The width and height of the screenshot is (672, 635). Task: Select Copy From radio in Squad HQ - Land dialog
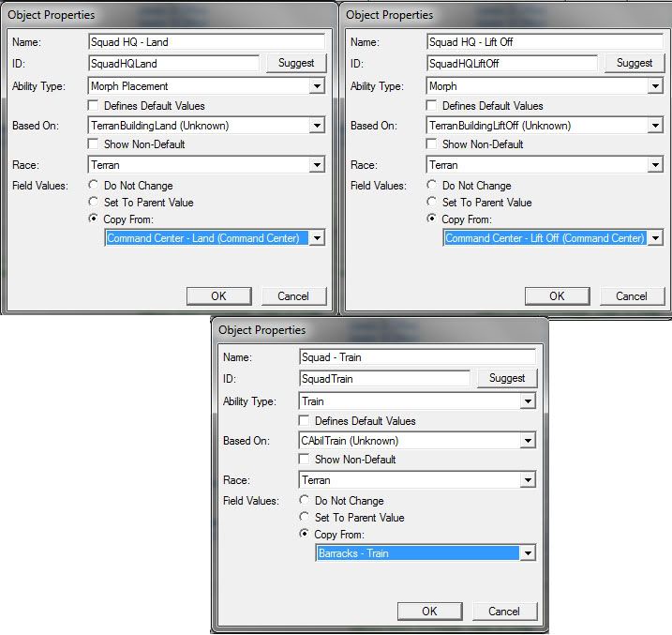93,219
